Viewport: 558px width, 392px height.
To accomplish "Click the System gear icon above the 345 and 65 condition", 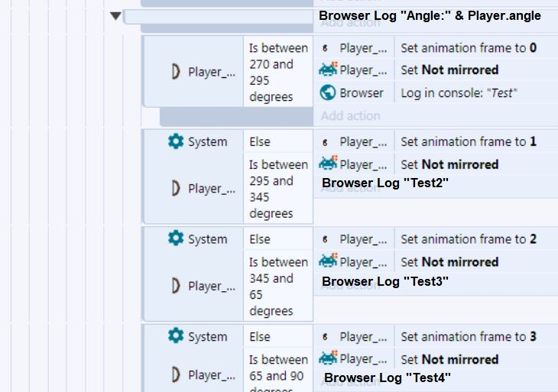I will pos(176,238).
